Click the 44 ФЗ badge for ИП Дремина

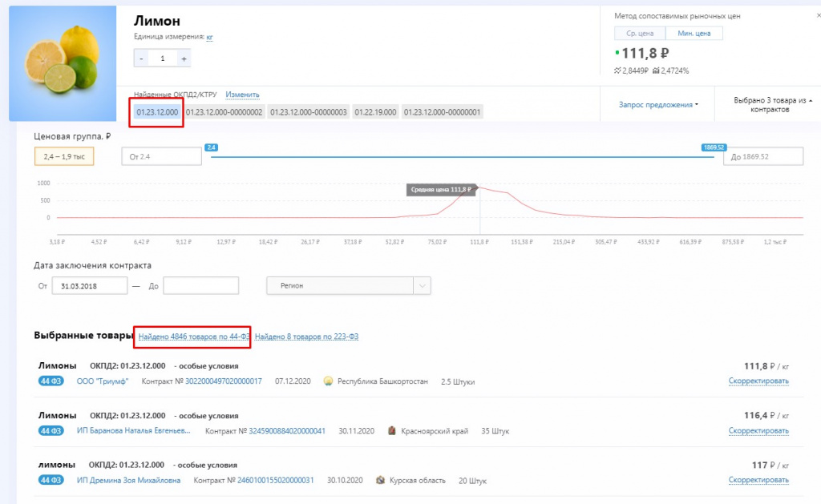click(x=51, y=480)
